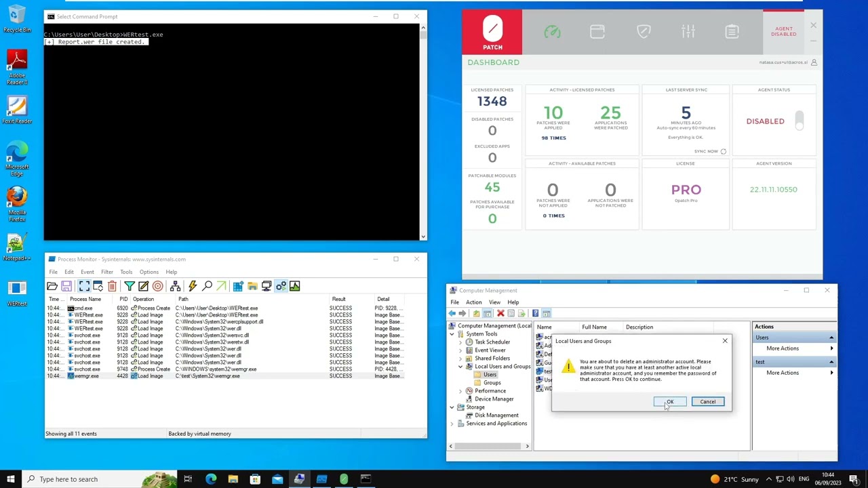868x488 pixels.
Task: Show Process Tree icon in Process Monitor
Action: point(175,286)
